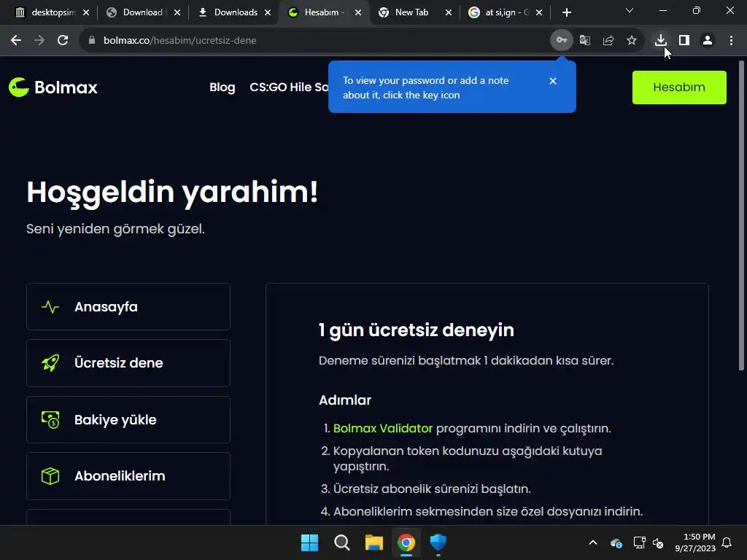This screenshot has width=747, height=560.
Task: Open Anasayfa sidebar item
Action: tap(128, 307)
